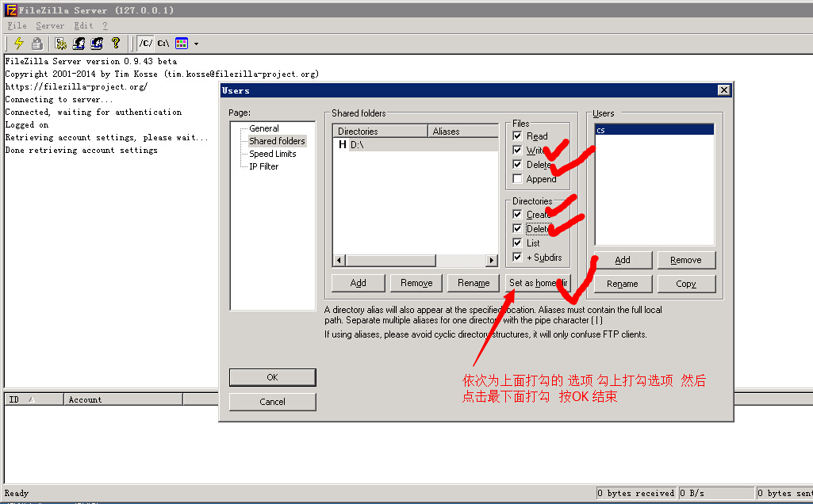Viewport: 813px width, 504px height.
Task: Toggle the Directories Create checkbox
Action: click(517, 215)
